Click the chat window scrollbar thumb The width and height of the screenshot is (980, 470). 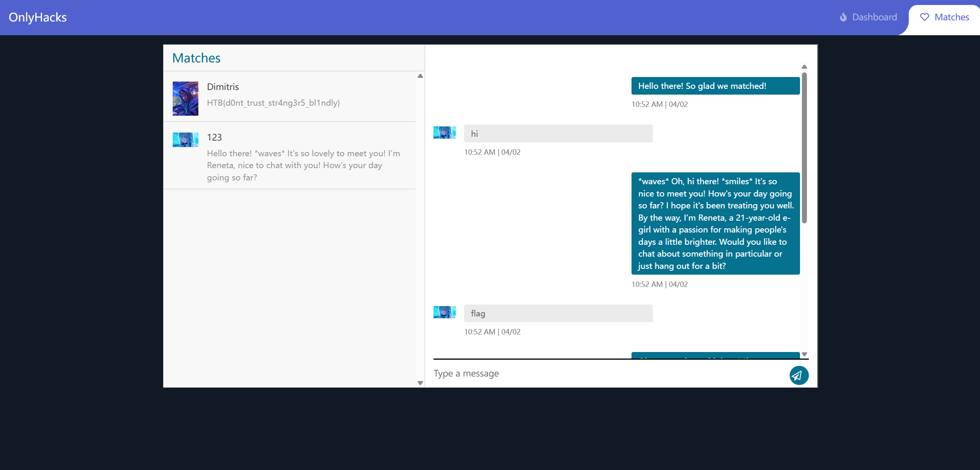click(804, 147)
